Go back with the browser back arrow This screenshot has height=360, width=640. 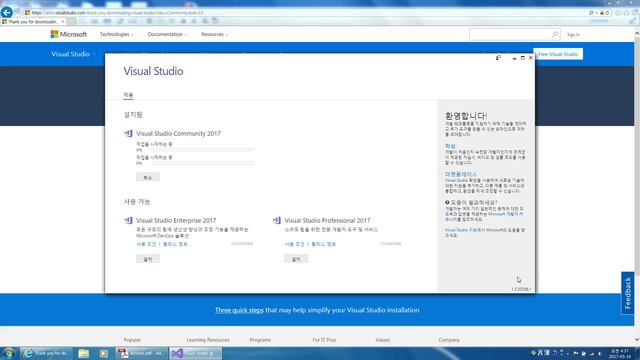tap(7, 12)
